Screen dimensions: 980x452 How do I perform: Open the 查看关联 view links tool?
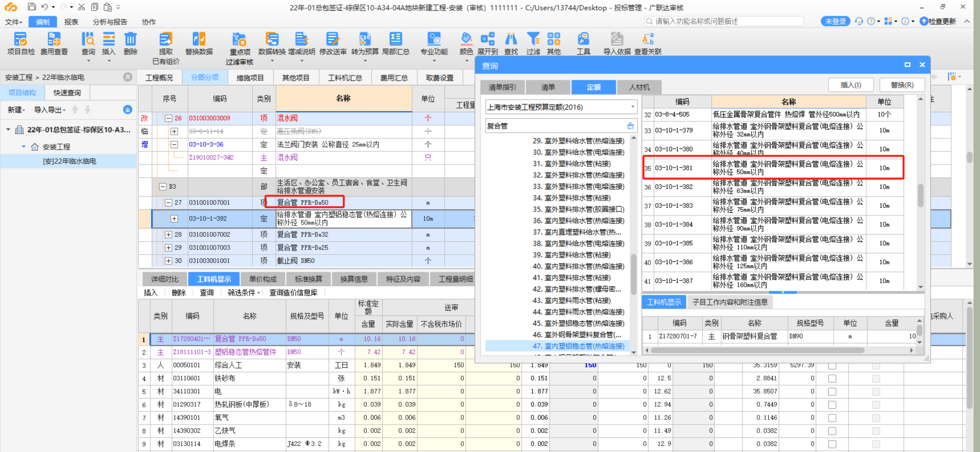(648, 44)
